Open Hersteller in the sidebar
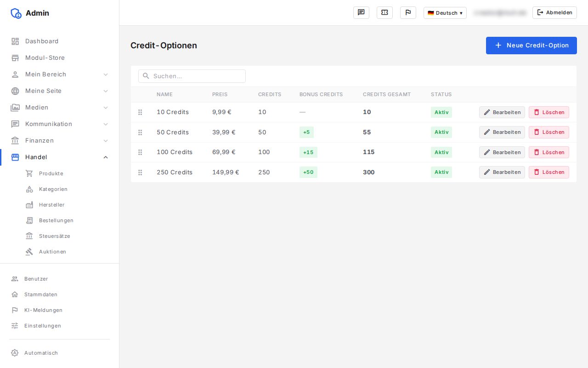Image resolution: width=588 pixels, height=368 pixels. click(x=59, y=205)
